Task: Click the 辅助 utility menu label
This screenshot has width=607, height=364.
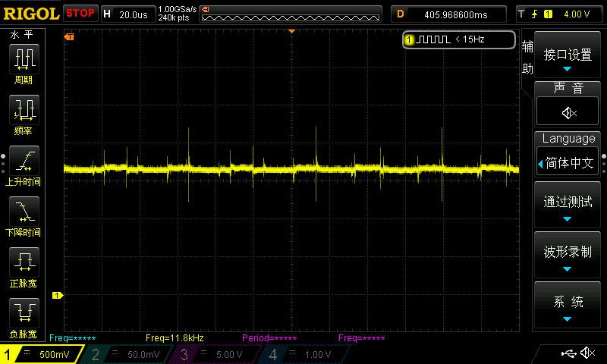Action: [527, 58]
